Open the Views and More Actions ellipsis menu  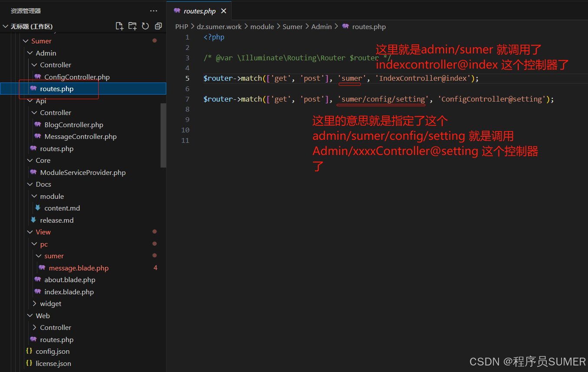tap(153, 10)
